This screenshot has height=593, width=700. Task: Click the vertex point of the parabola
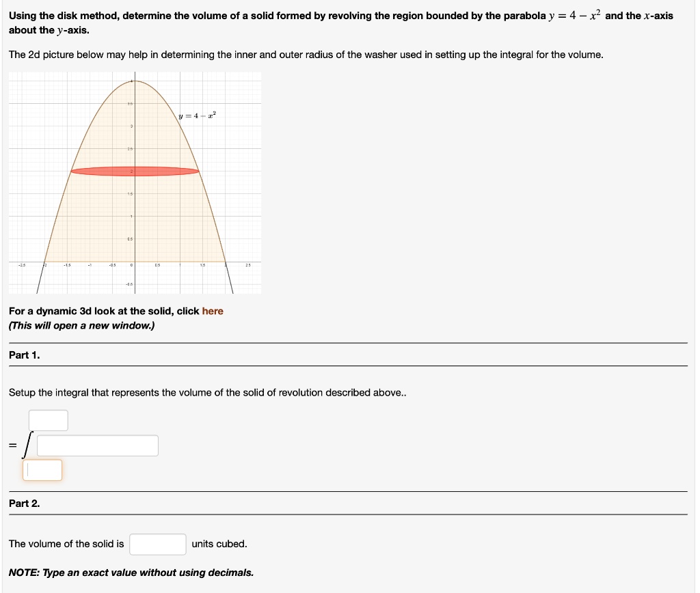[135, 81]
